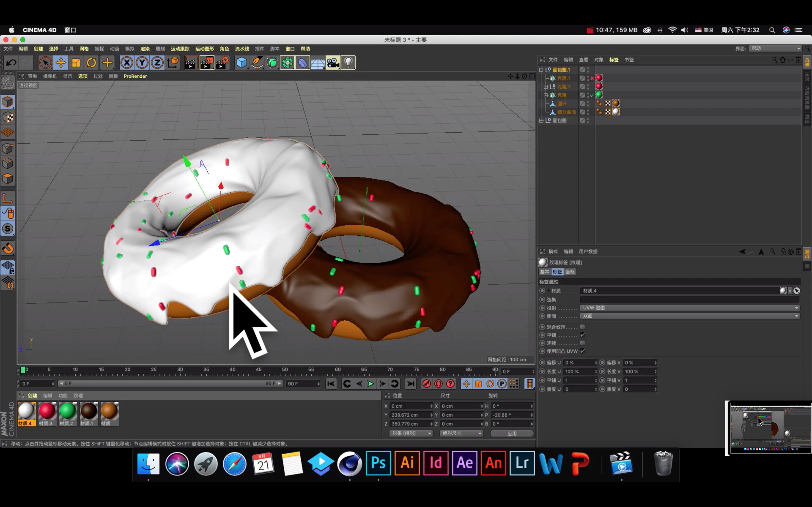812x507 pixels.
Task: Switch to the 坐标 tab
Action: click(x=570, y=272)
